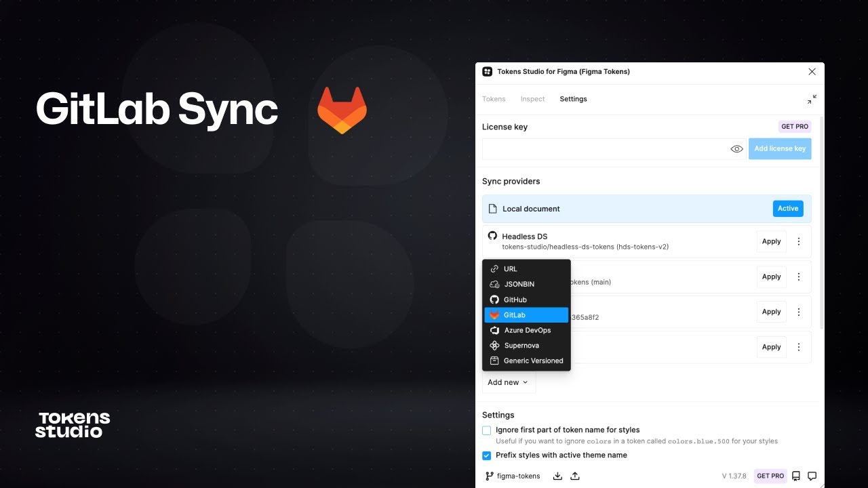The height and width of the screenshot is (488, 868).
Task: Toggle license key visibility with the eye icon
Action: [x=736, y=149]
